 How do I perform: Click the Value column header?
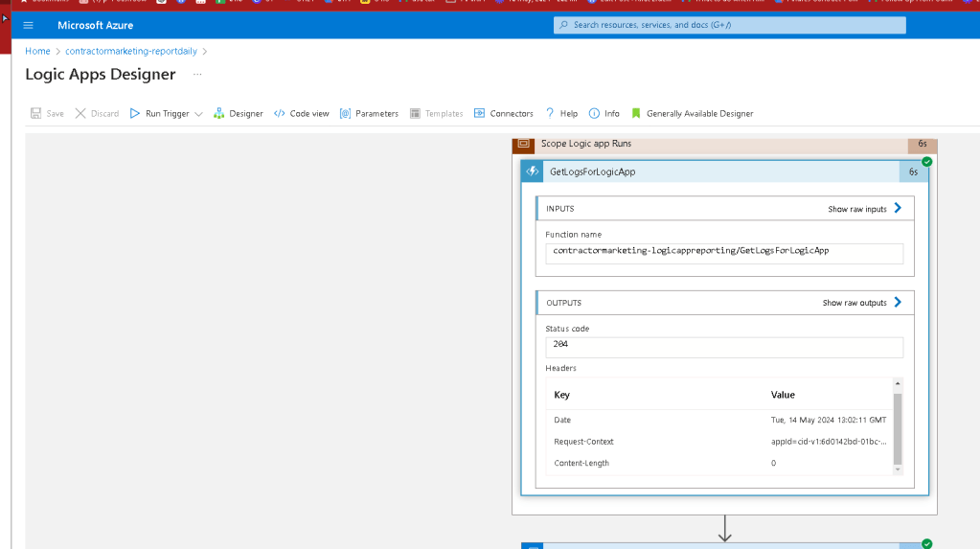[783, 395]
